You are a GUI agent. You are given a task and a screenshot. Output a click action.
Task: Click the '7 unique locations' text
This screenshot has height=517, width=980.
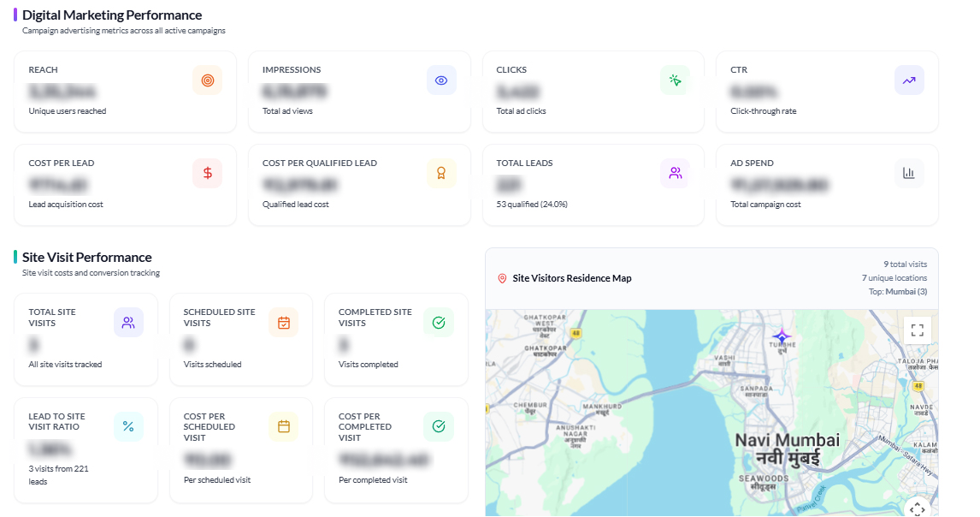(894, 278)
